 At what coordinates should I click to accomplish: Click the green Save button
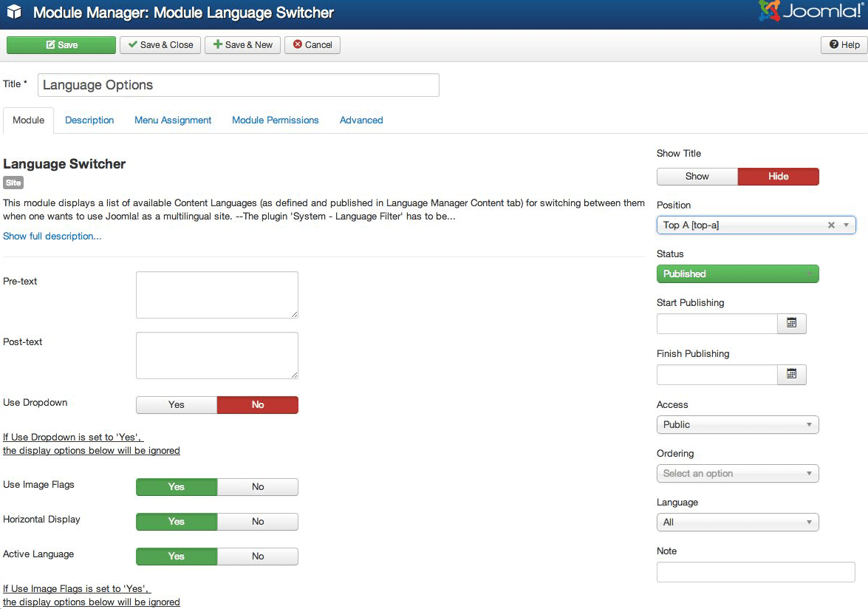tap(61, 45)
